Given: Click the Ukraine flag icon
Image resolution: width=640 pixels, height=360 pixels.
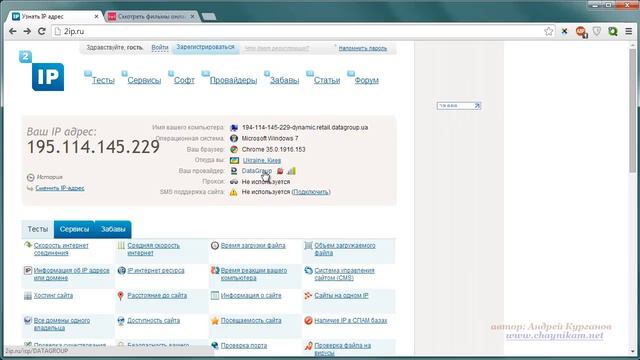Looking at the screenshot, I should click(234, 160).
